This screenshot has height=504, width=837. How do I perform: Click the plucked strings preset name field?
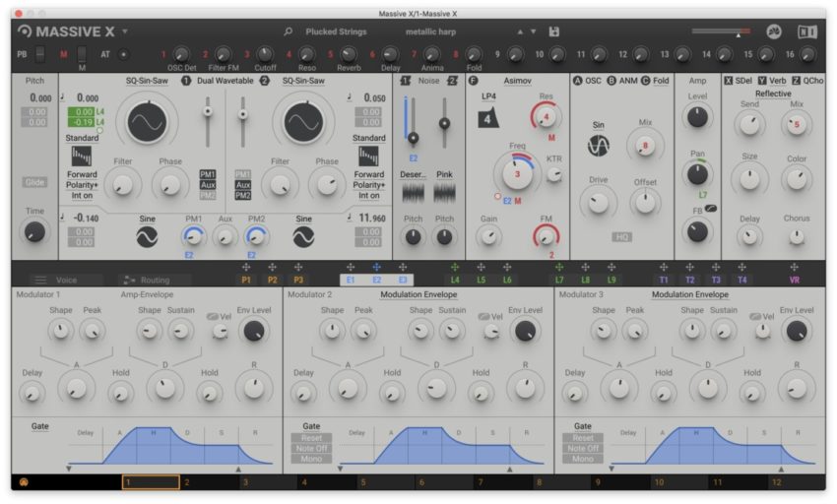pos(336,31)
